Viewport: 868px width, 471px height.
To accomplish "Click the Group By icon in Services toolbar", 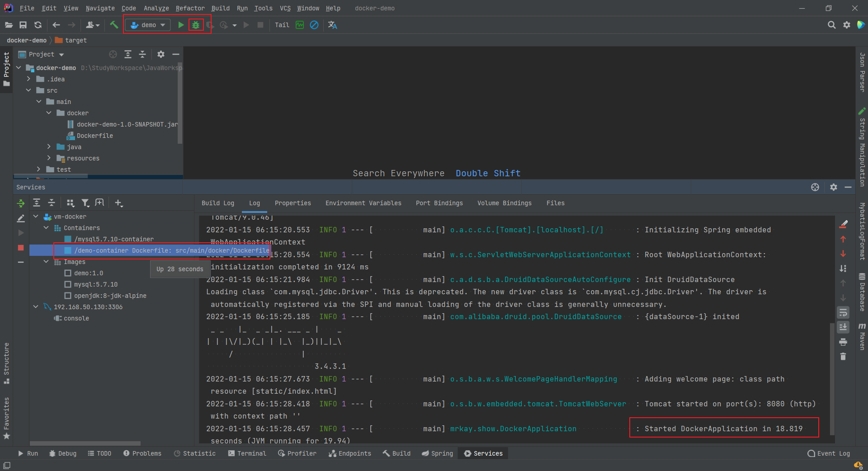I will tap(70, 203).
